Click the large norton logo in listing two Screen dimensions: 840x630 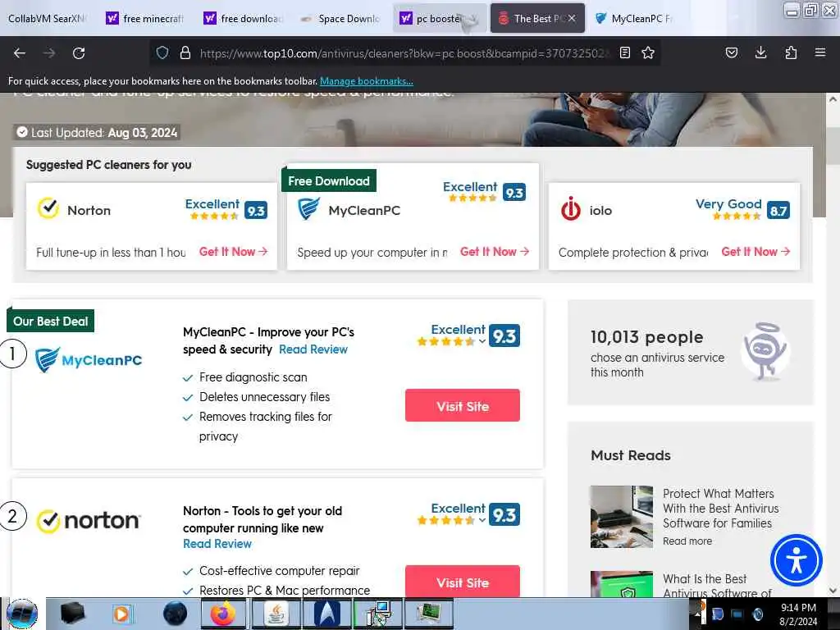[89, 521]
